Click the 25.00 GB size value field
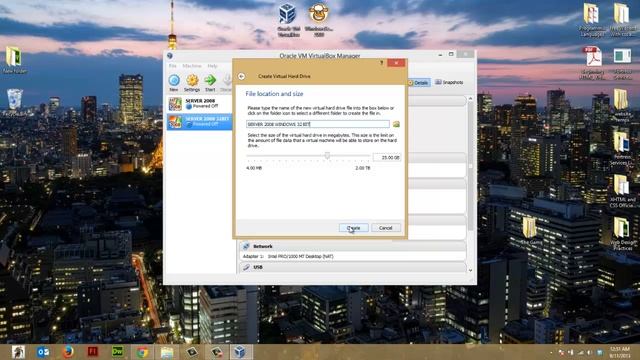This screenshot has height=360, width=640. coord(387,157)
